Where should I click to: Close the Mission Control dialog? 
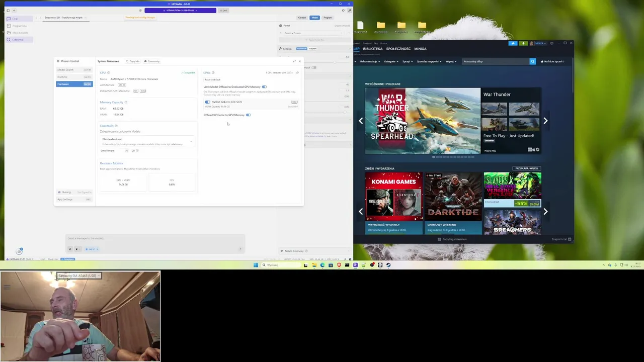(300, 61)
